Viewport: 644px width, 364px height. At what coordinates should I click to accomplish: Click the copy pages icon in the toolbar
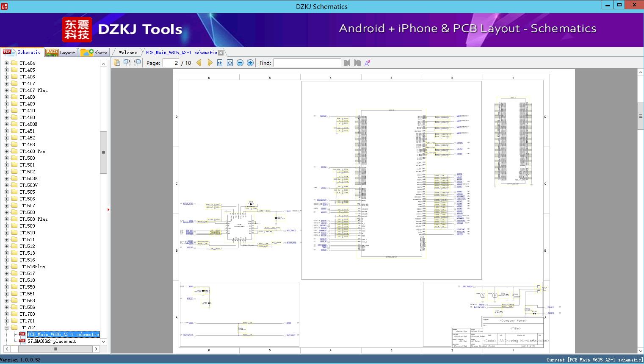tap(117, 63)
